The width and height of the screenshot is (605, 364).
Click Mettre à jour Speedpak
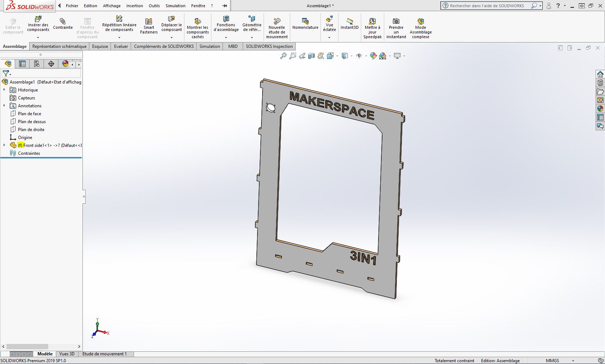tap(372, 28)
